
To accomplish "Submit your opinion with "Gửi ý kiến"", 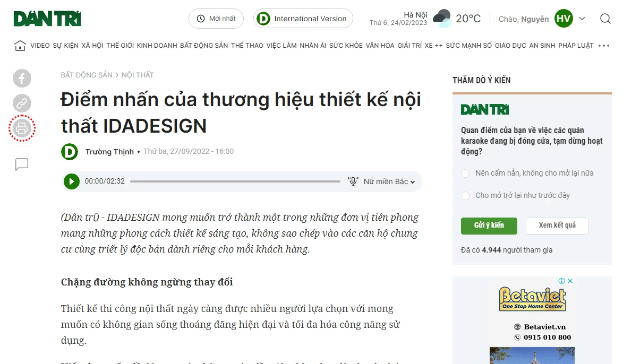I will 489,226.
